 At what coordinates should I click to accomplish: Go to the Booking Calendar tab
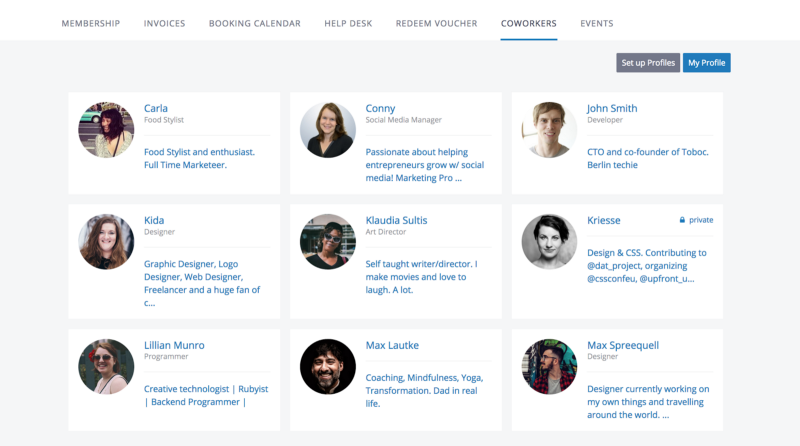click(x=255, y=23)
